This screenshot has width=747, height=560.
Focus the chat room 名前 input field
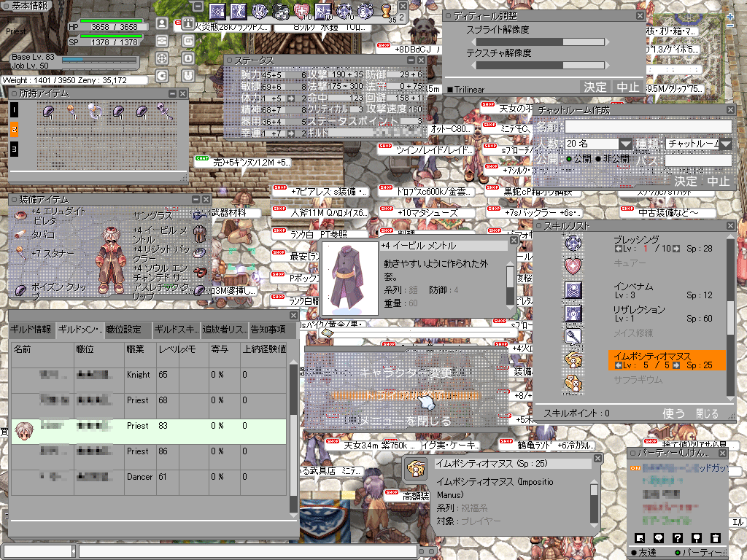coord(648,127)
